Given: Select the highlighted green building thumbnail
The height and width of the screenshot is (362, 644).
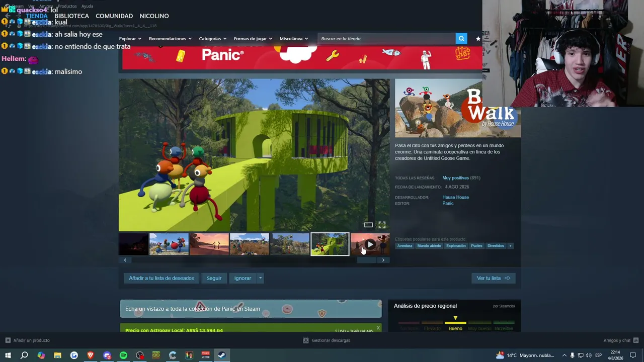Looking at the screenshot, I should click(330, 244).
